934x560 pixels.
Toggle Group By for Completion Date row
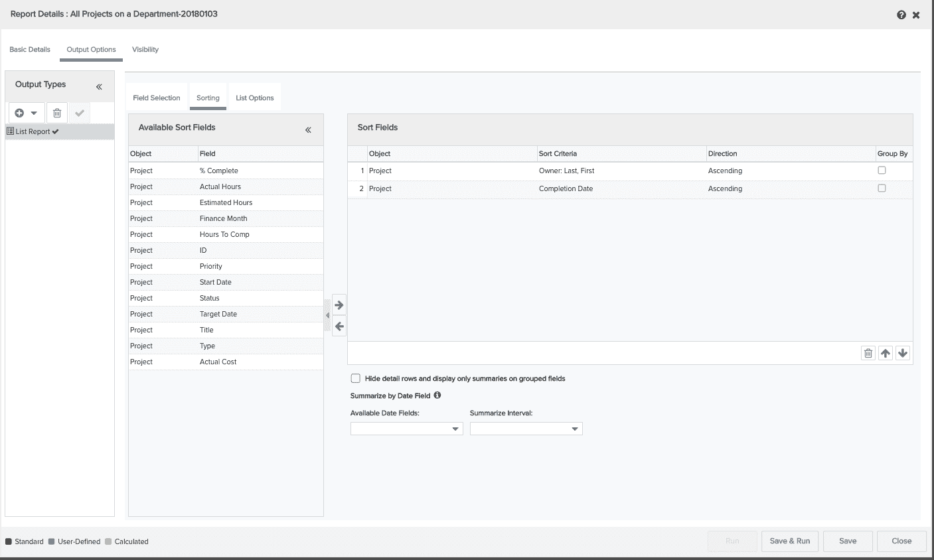(x=882, y=188)
